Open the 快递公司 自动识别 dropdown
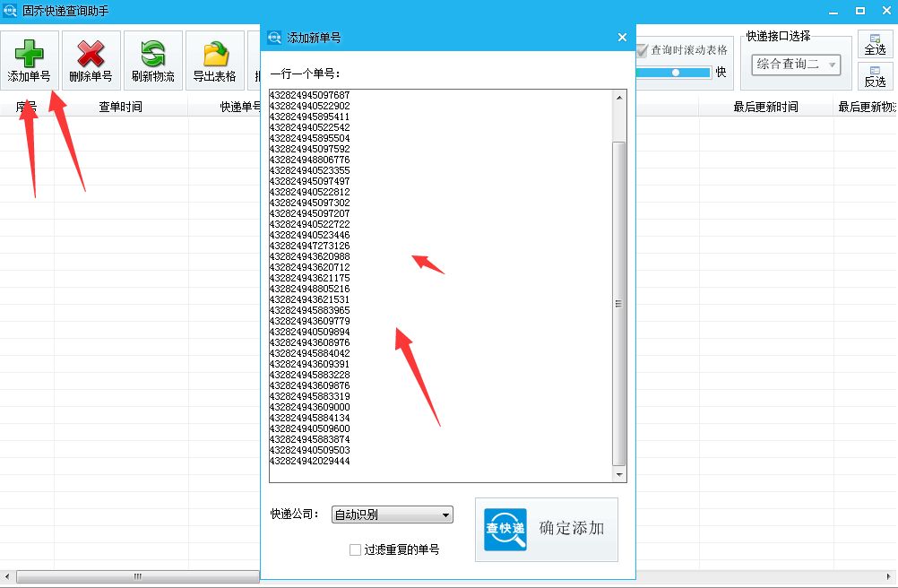Image resolution: width=898 pixels, height=588 pixels. pos(393,514)
